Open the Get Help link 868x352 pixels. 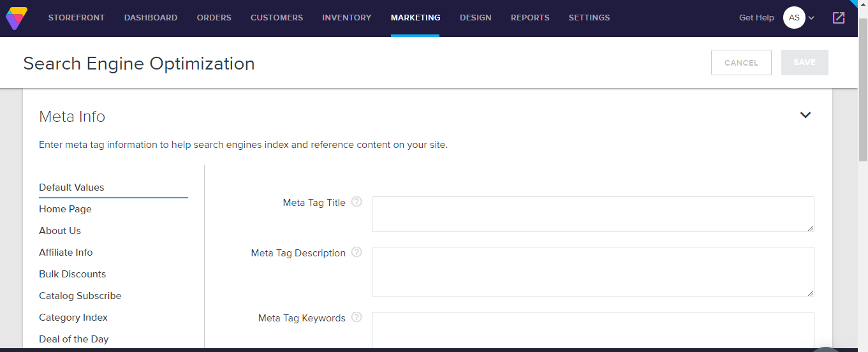(756, 18)
